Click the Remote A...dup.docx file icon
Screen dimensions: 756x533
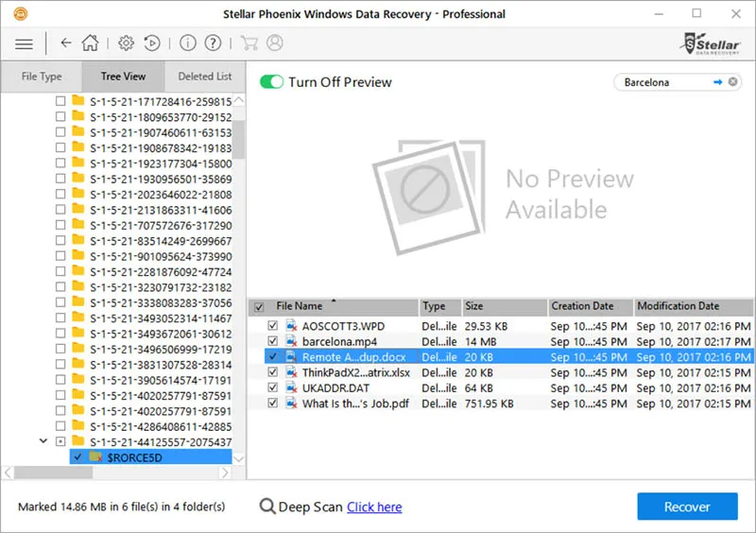click(x=291, y=357)
